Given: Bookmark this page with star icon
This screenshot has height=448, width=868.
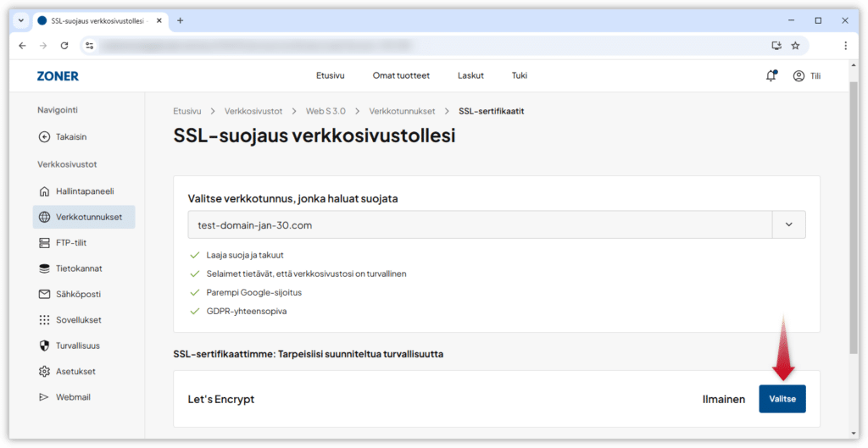Looking at the screenshot, I should 795,46.
